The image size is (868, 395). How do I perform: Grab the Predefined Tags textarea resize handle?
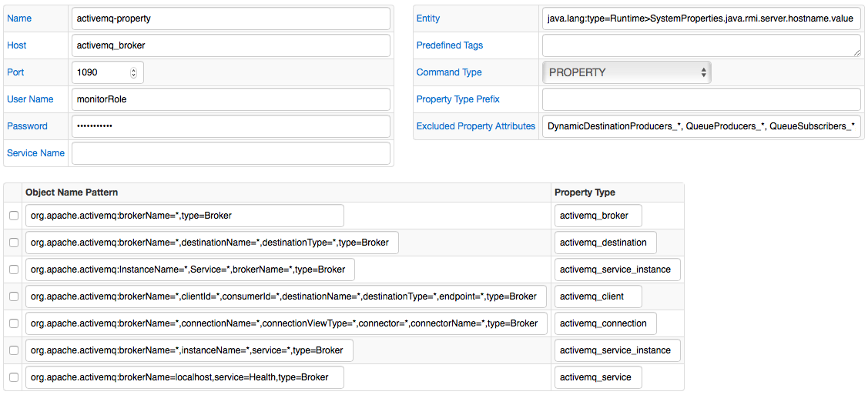(857, 52)
